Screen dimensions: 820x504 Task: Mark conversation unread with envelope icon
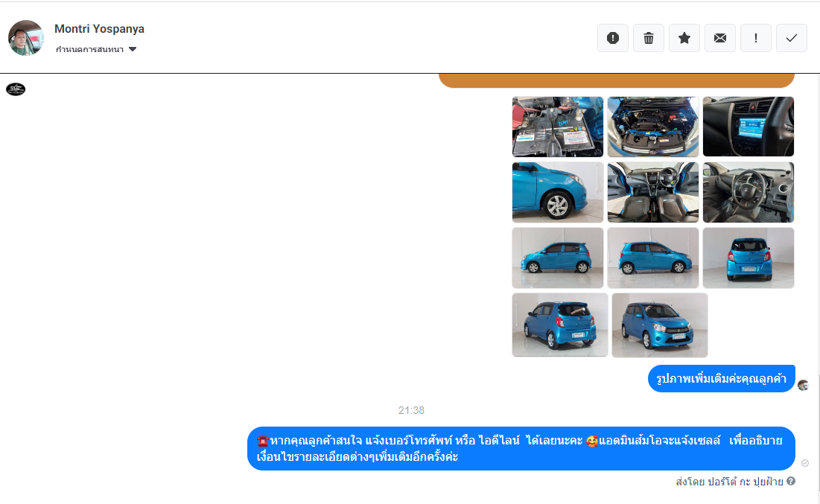point(720,38)
